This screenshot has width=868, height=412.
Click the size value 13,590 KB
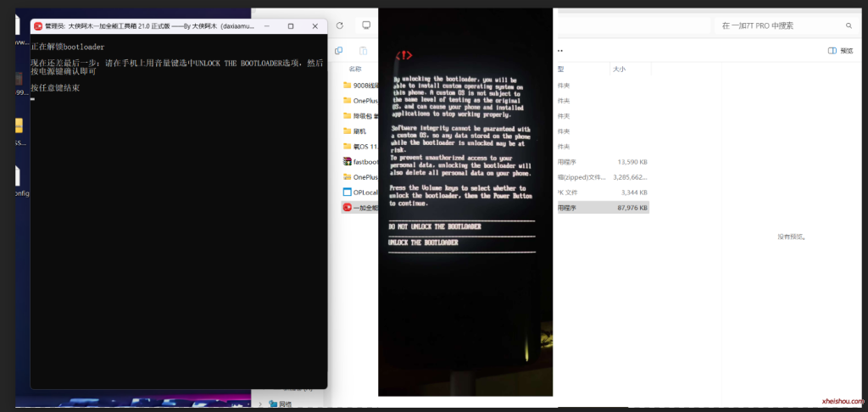[632, 162]
